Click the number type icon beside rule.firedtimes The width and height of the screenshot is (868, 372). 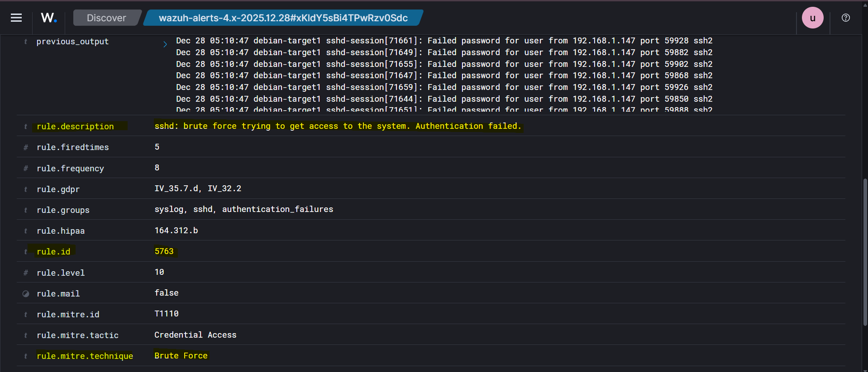(x=26, y=147)
